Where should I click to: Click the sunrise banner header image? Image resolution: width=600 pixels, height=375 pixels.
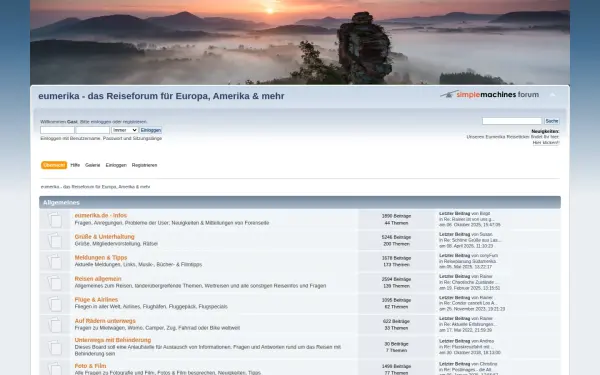(x=300, y=42)
